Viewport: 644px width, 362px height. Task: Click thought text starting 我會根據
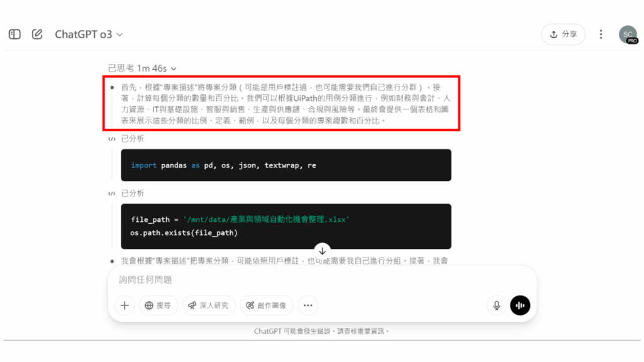click(x=284, y=261)
